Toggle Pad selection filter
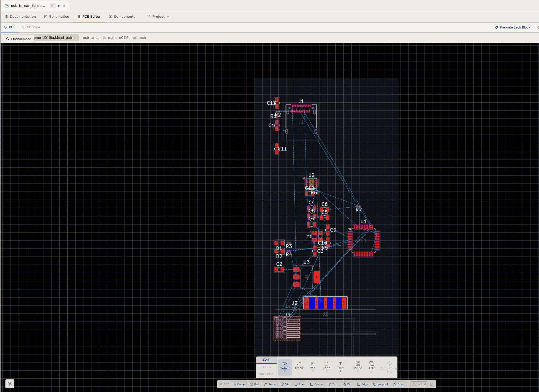 click(x=254, y=384)
